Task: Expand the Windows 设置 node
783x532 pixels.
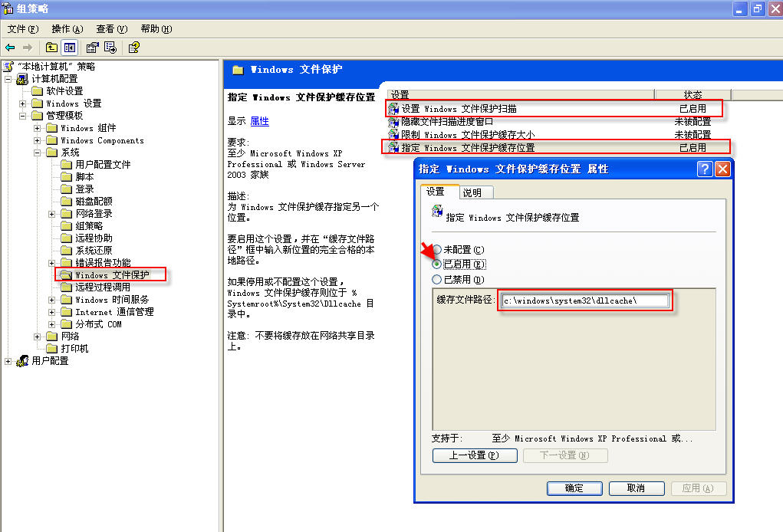Action: click(22, 103)
